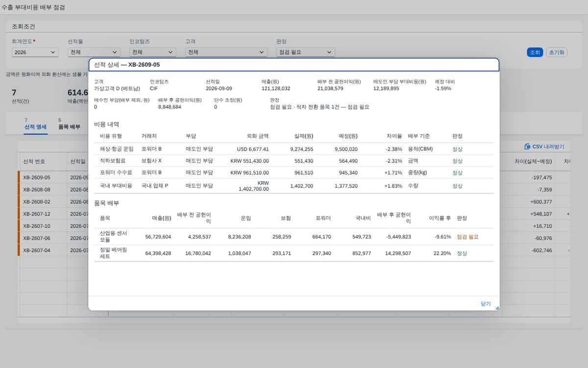This screenshot has width=588, height=368.
Task: Click the 중량(kg) allocation basis cell
Action: click(417, 173)
